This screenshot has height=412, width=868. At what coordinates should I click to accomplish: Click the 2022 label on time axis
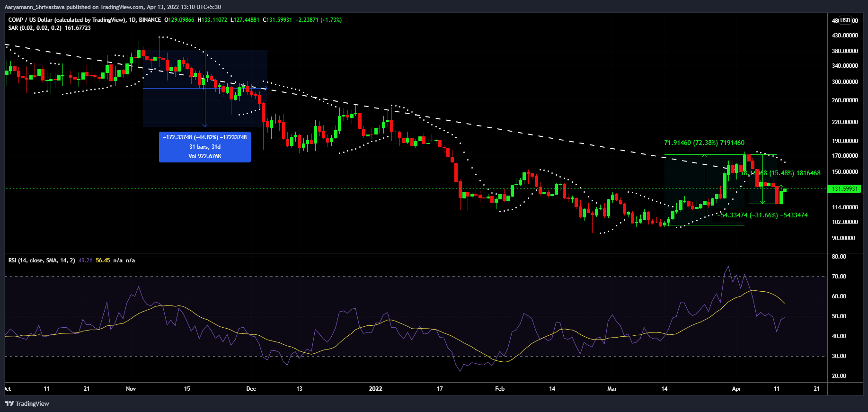(375, 389)
